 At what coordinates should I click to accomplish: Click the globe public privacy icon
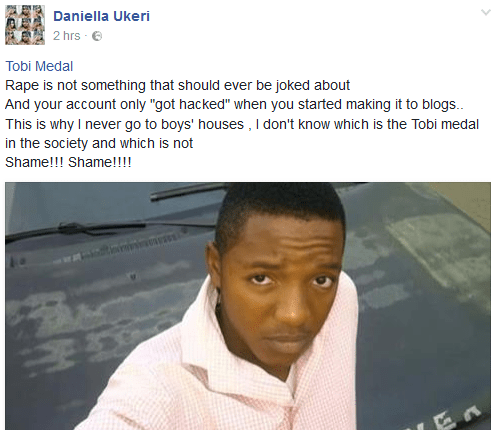coord(97,36)
